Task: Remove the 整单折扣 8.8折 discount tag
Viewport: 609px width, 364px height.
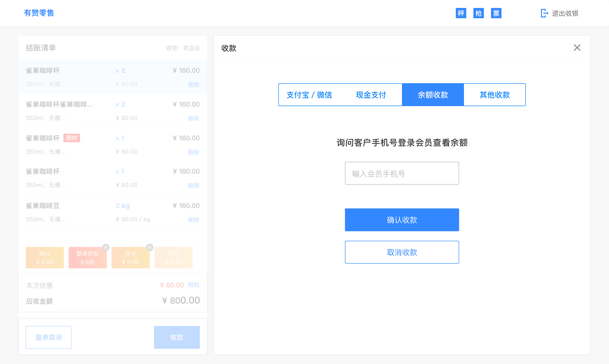Action: [x=106, y=247]
